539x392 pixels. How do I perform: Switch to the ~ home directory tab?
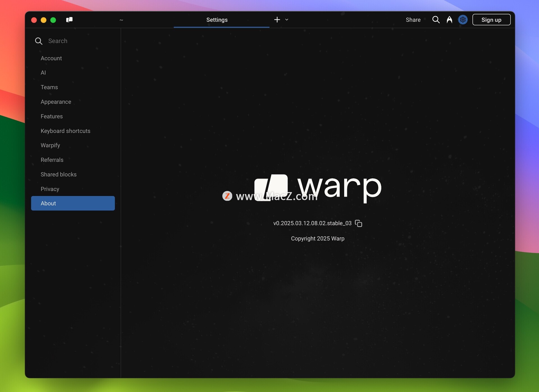[x=121, y=20]
